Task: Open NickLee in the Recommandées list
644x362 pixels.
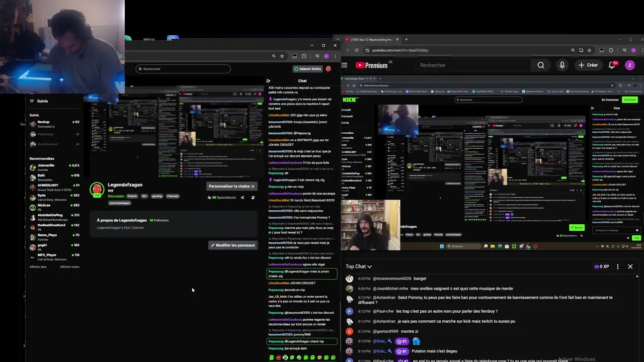Action: (x=54, y=207)
